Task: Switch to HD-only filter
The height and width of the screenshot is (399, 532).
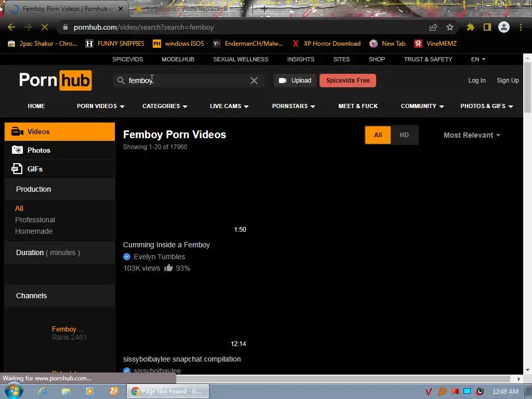Action: (404, 135)
